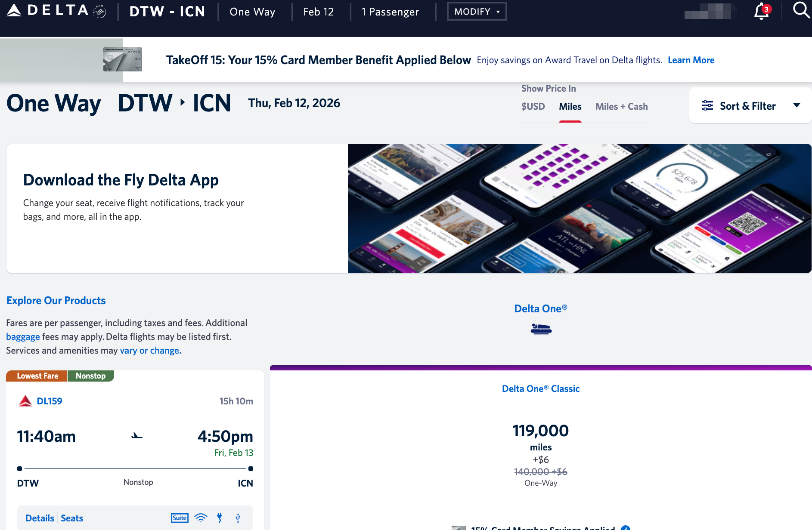Show prices in $USD

[533, 107]
